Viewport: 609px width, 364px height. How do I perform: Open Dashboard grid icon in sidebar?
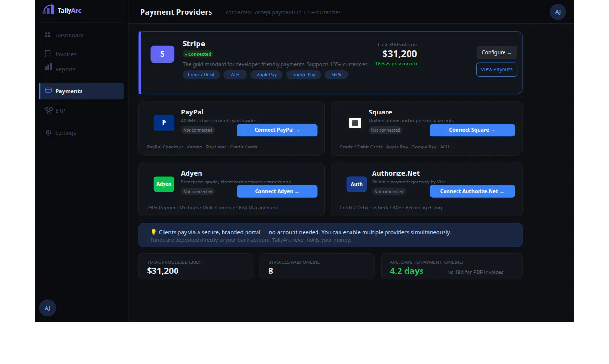pos(47,35)
